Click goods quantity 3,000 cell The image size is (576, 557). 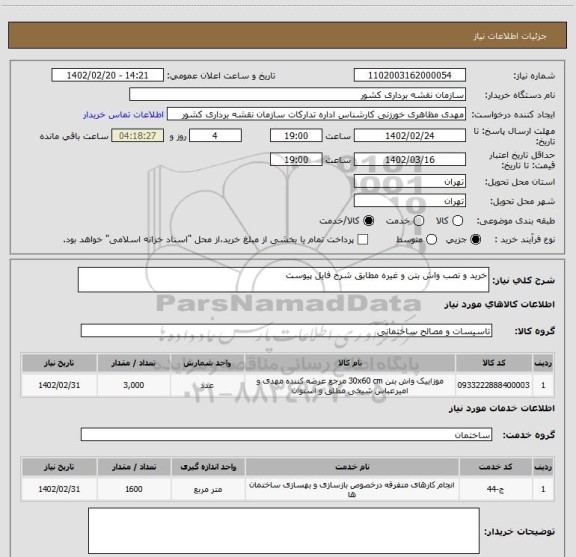pyautogui.click(x=134, y=385)
